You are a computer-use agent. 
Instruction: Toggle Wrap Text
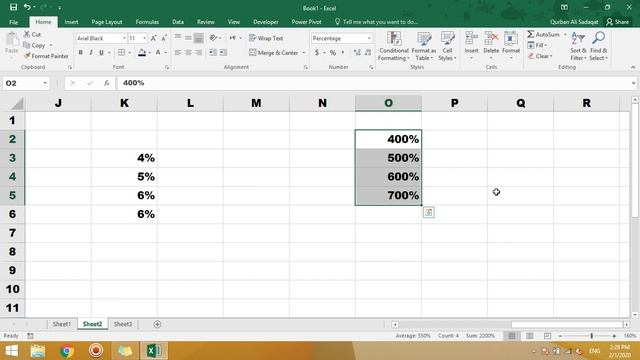pyautogui.click(x=266, y=38)
